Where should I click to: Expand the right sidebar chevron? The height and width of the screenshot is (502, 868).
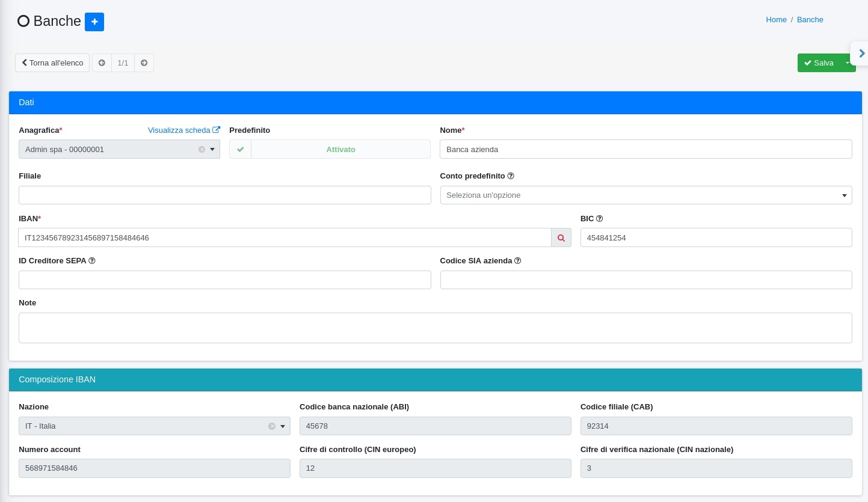[861, 54]
